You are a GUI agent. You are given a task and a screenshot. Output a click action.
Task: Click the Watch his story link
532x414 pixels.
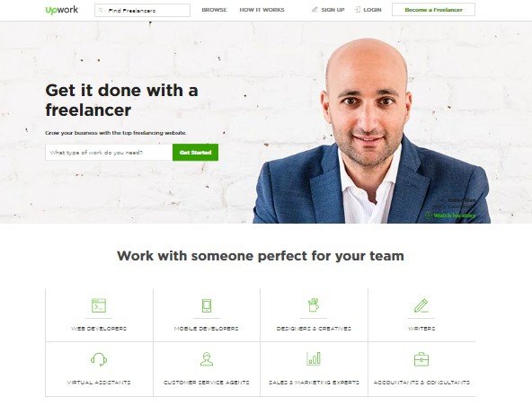coord(450,216)
